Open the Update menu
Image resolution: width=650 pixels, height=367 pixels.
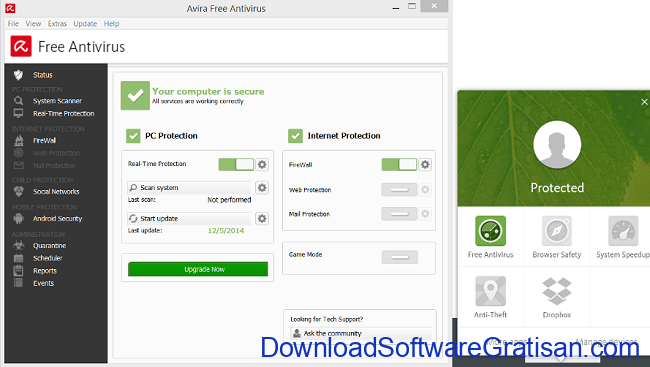pos(85,24)
